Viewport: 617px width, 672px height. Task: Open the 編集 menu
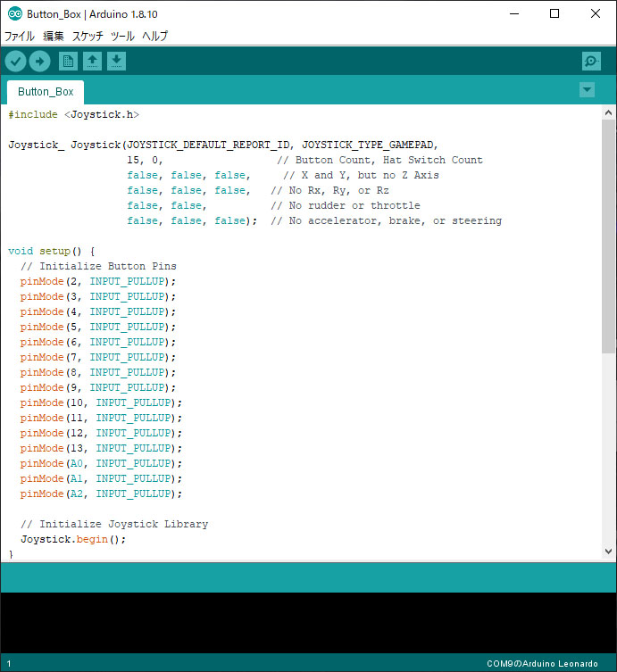(54, 37)
